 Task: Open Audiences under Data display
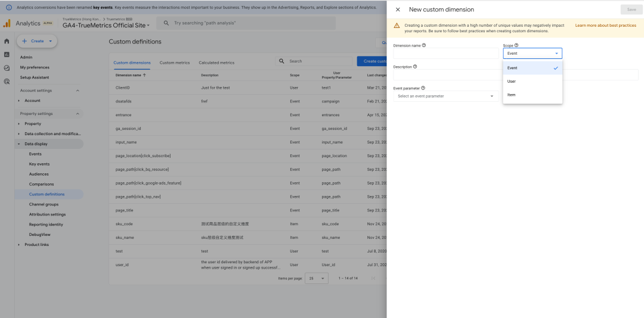pyautogui.click(x=39, y=174)
